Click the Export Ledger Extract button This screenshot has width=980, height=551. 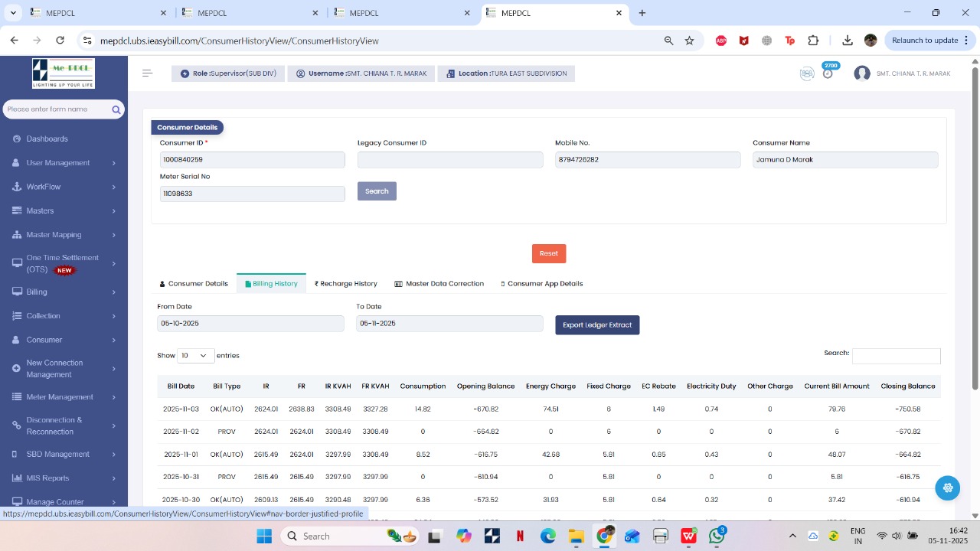tap(597, 324)
